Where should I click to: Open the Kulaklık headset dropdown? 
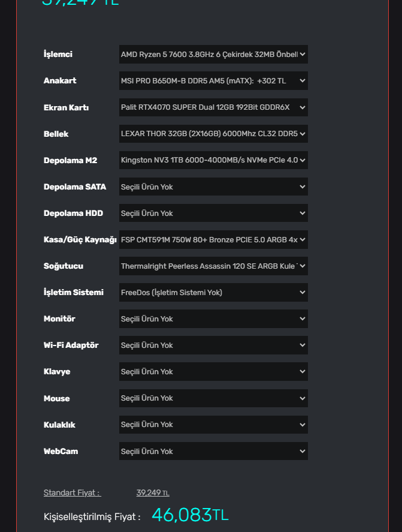pos(213,424)
